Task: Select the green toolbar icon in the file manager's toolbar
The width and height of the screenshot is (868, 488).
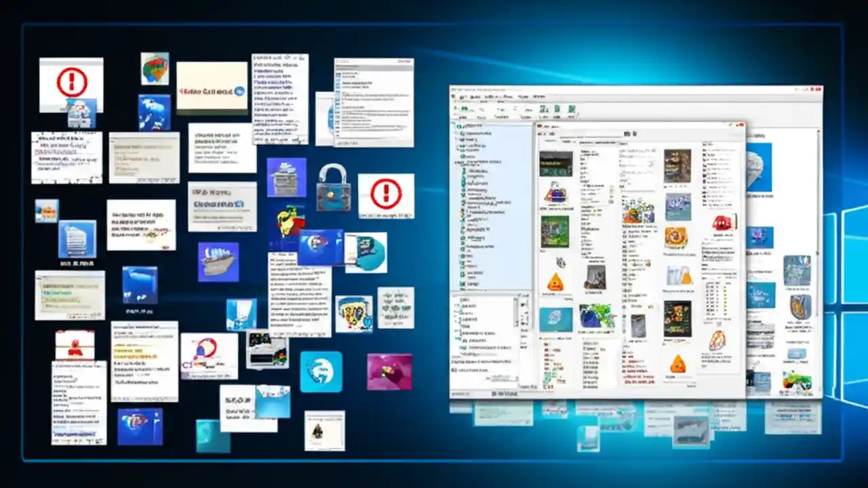Action: 556,108
